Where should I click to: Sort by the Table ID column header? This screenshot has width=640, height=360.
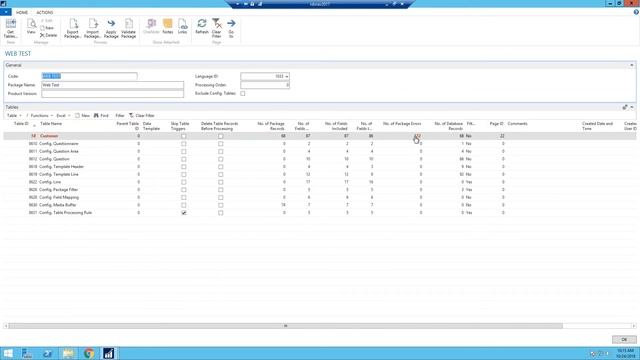pos(21,123)
